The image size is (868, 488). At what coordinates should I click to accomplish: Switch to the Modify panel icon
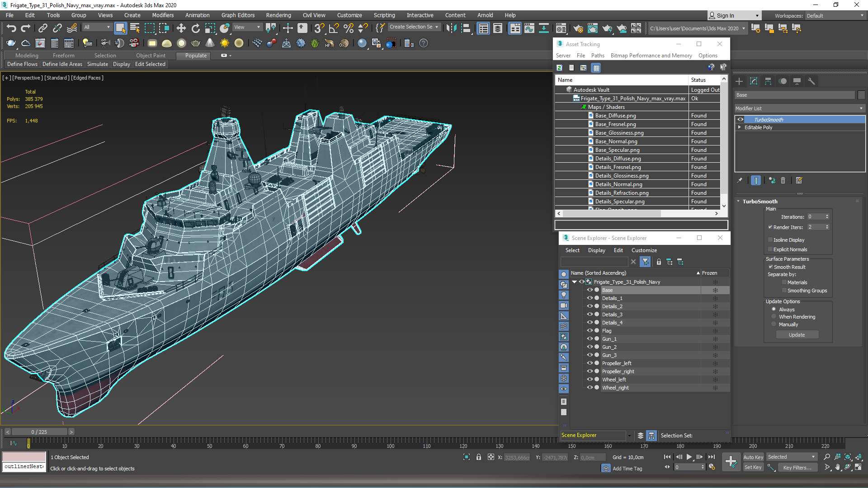point(754,81)
